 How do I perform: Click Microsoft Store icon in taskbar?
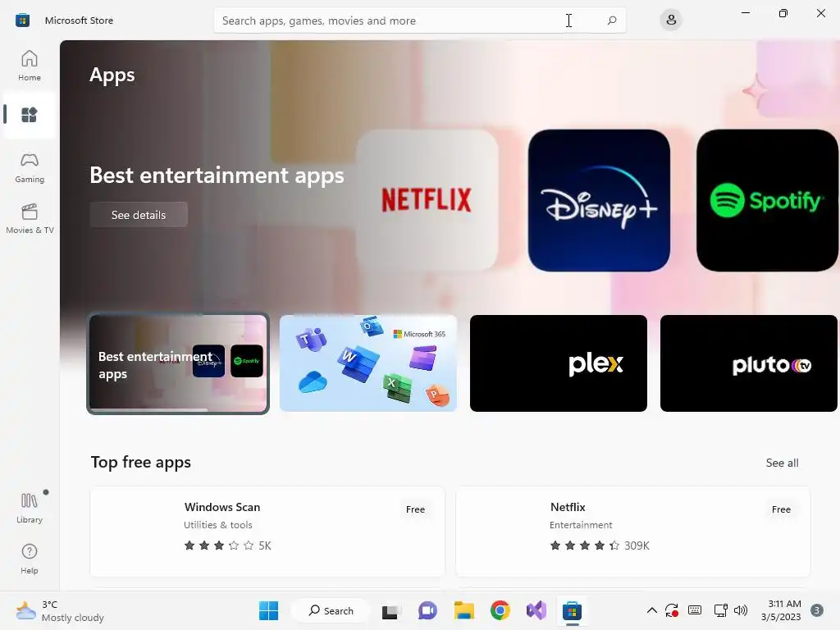coord(572,610)
